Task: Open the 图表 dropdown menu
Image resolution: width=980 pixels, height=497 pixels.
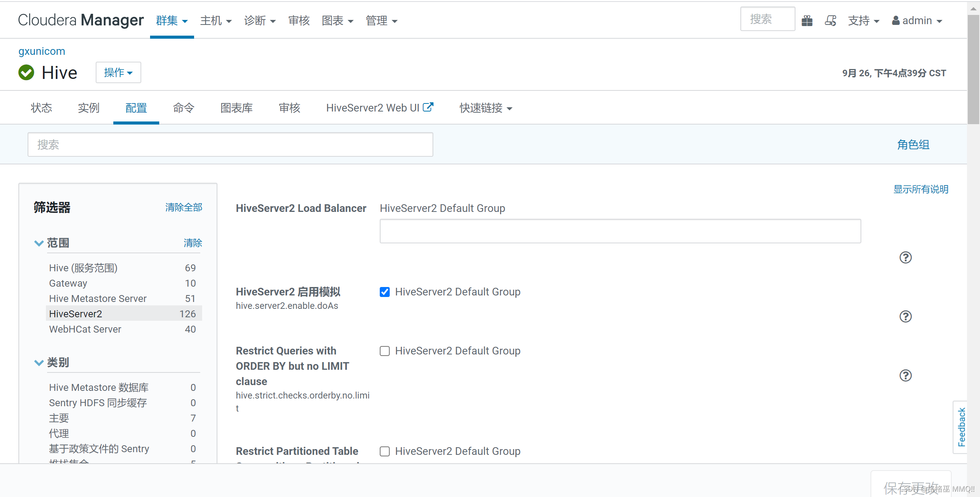Action: click(x=338, y=21)
